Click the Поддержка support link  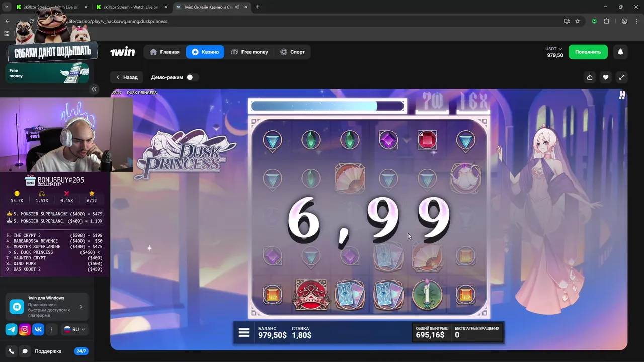click(48, 351)
